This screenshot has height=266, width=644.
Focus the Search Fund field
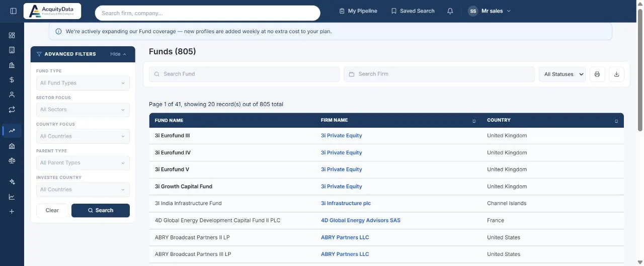tap(245, 74)
